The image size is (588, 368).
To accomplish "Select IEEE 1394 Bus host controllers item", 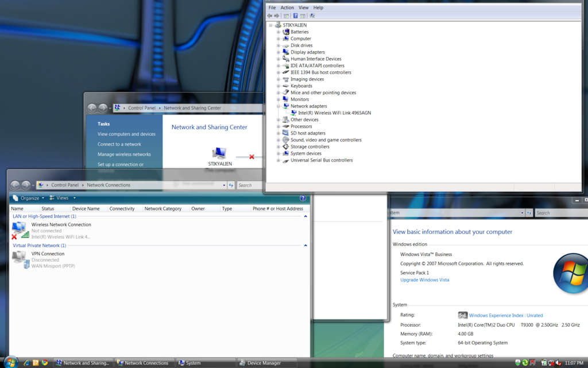I will (x=320, y=72).
